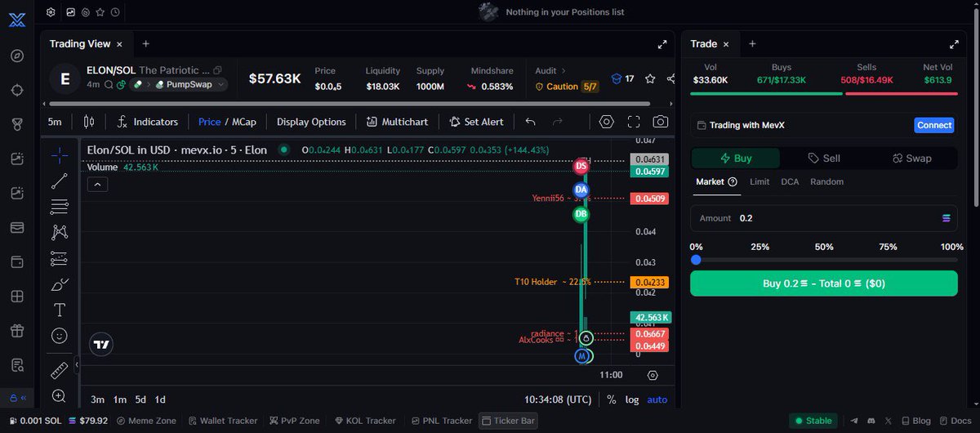Click Set Alert button
The image size is (980, 433).
click(476, 122)
